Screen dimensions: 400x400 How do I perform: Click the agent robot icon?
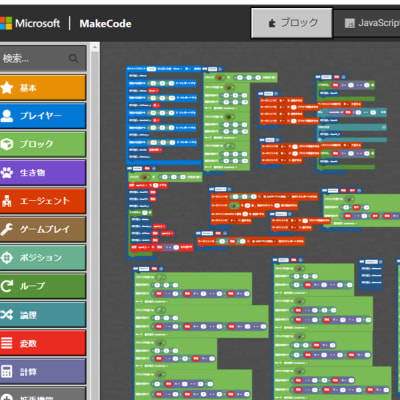coord(7,201)
